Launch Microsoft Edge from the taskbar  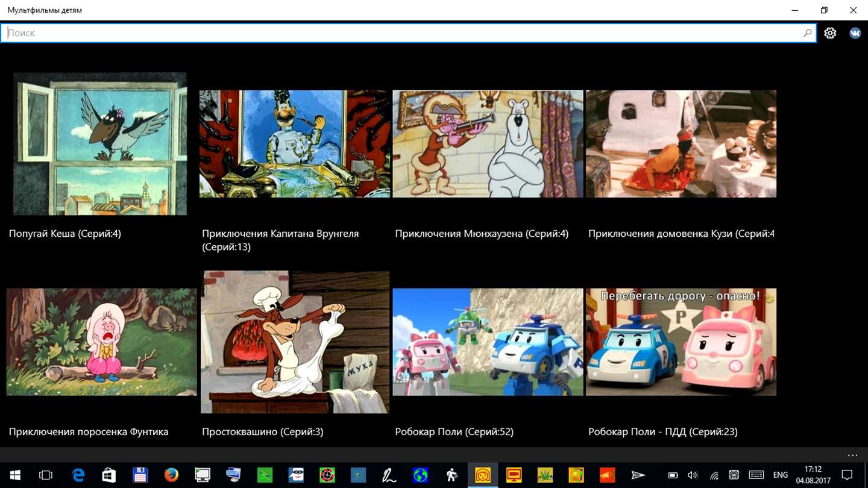[78, 475]
